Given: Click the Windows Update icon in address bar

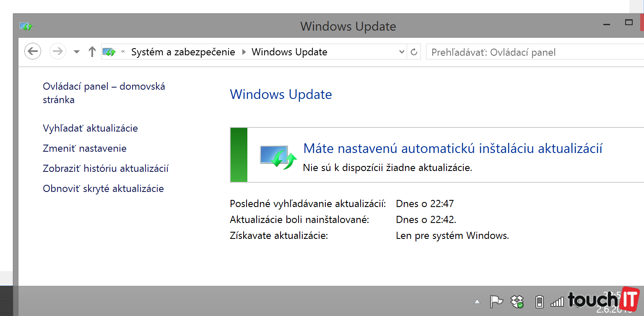Looking at the screenshot, I should 109,52.
